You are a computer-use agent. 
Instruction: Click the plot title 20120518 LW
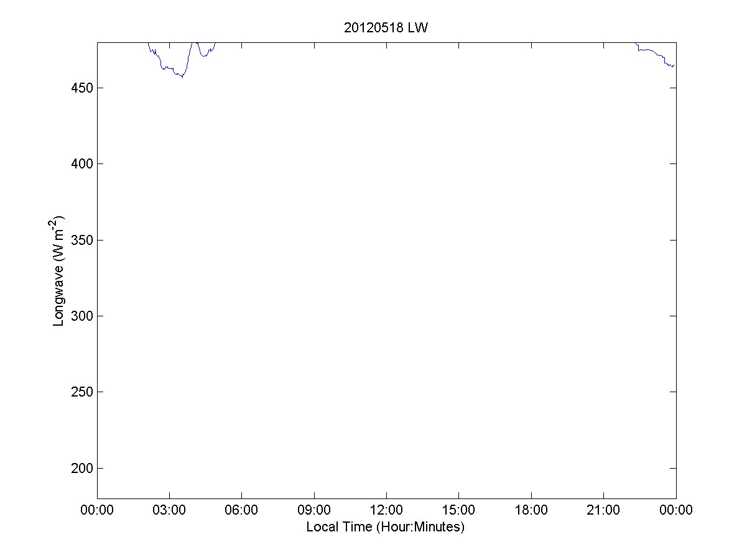pos(386,27)
